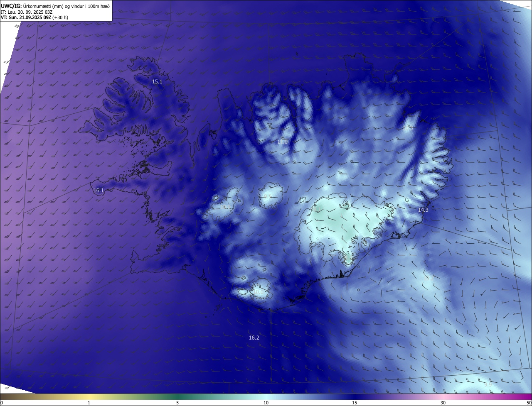Select the 5 tick label on the color scale
Viewport: 532px width, 406px height.
(177, 403)
